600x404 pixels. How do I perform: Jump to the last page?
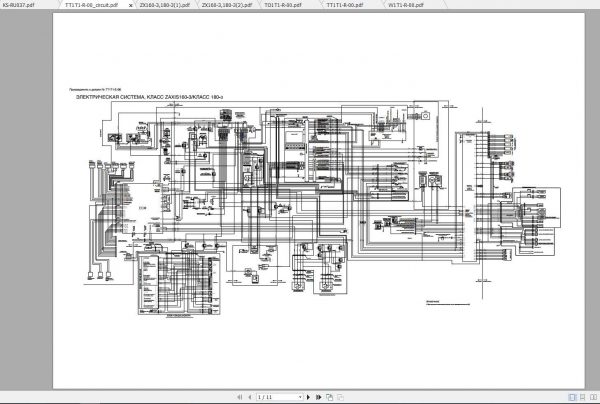click(x=318, y=397)
